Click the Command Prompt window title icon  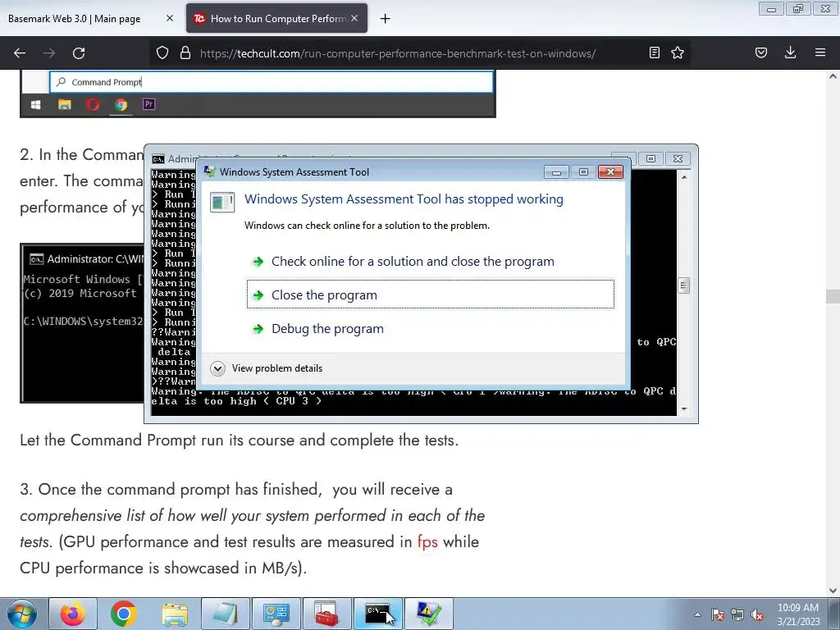tap(158, 159)
